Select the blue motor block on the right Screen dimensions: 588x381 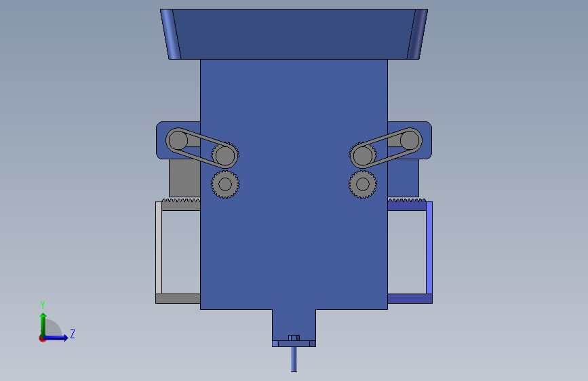pyautogui.click(x=403, y=178)
